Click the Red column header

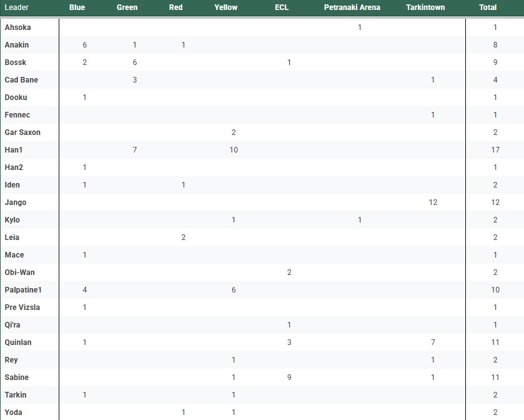(175, 7)
